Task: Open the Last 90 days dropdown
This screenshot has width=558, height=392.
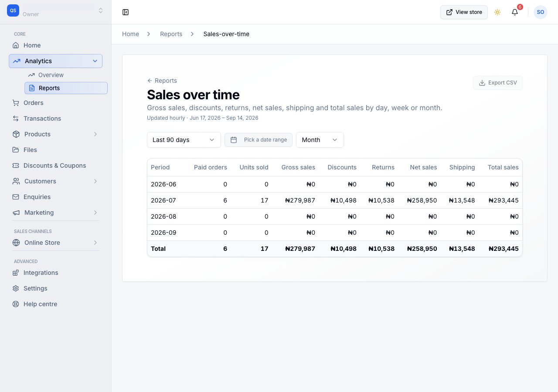Action: pyautogui.click(x=184, y=140)
